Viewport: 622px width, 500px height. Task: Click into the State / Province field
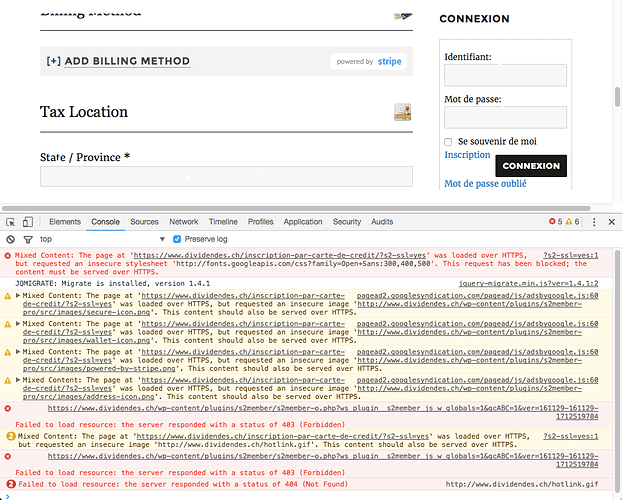226,176
